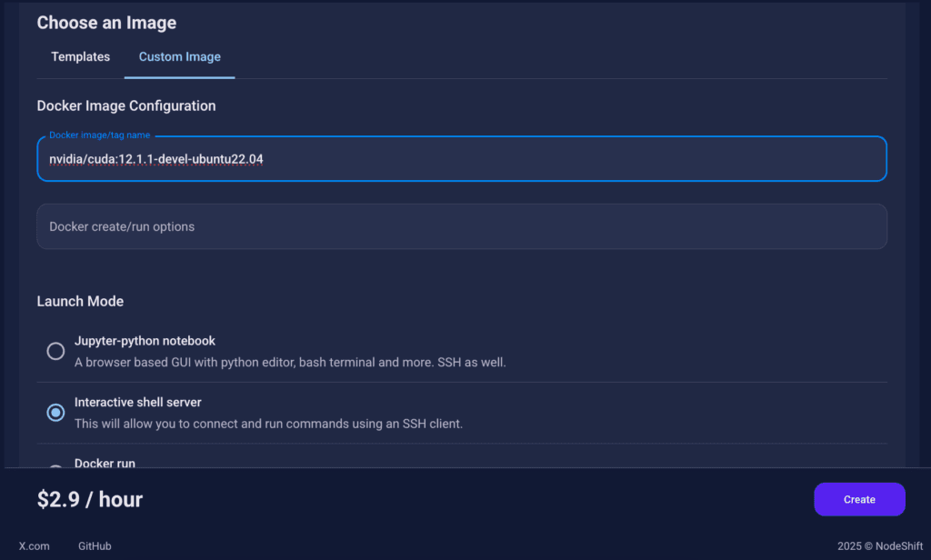This screenshot has width=931, height=560.
Task: Click the Docker Image Configuration heading
Action: (x=126, y=105)
